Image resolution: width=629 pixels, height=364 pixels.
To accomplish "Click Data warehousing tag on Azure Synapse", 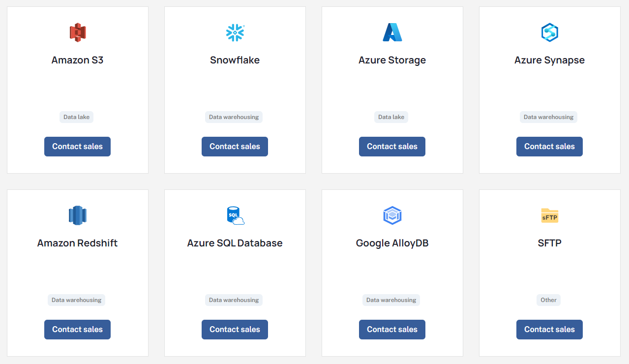I will click(x=548, y=117).
